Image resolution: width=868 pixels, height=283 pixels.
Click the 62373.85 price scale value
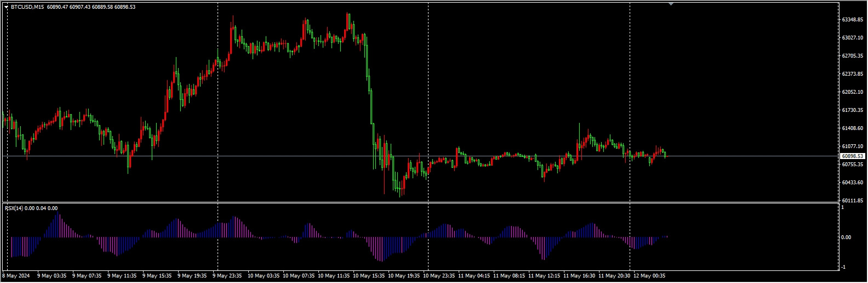[853, 74]
